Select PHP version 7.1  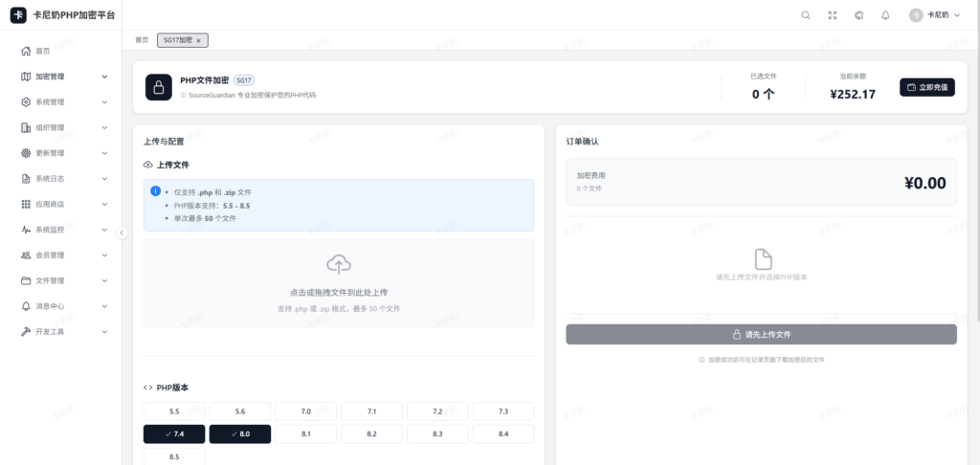[372, 411]
